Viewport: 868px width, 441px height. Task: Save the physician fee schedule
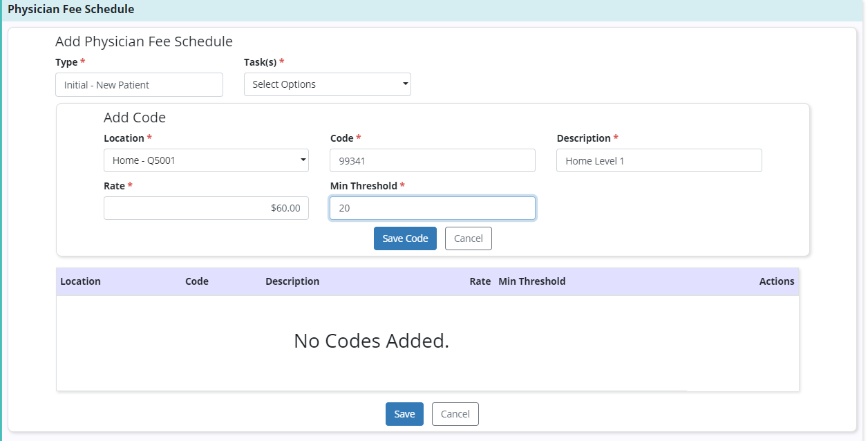[x=404, y=414]
